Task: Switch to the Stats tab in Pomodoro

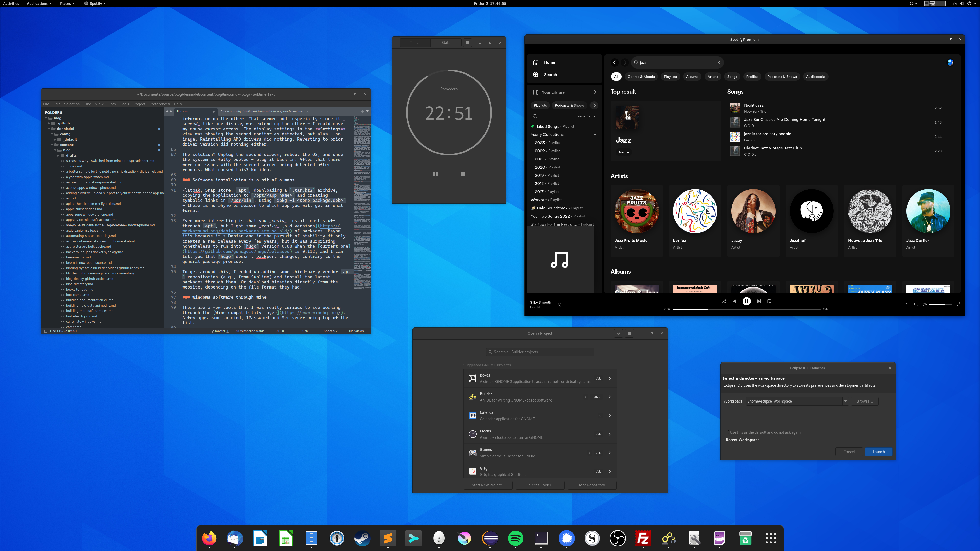Action: tap(446, 43)
